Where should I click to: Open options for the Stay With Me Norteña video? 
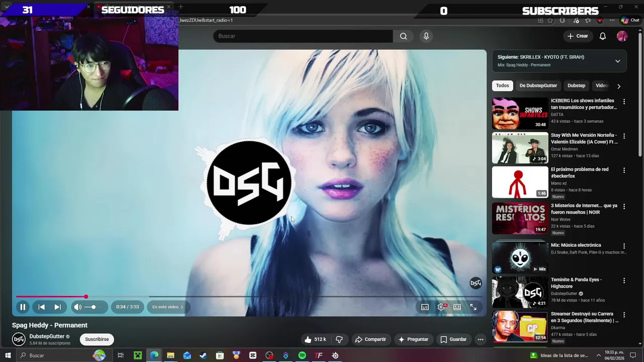click(x=624, y=136)
